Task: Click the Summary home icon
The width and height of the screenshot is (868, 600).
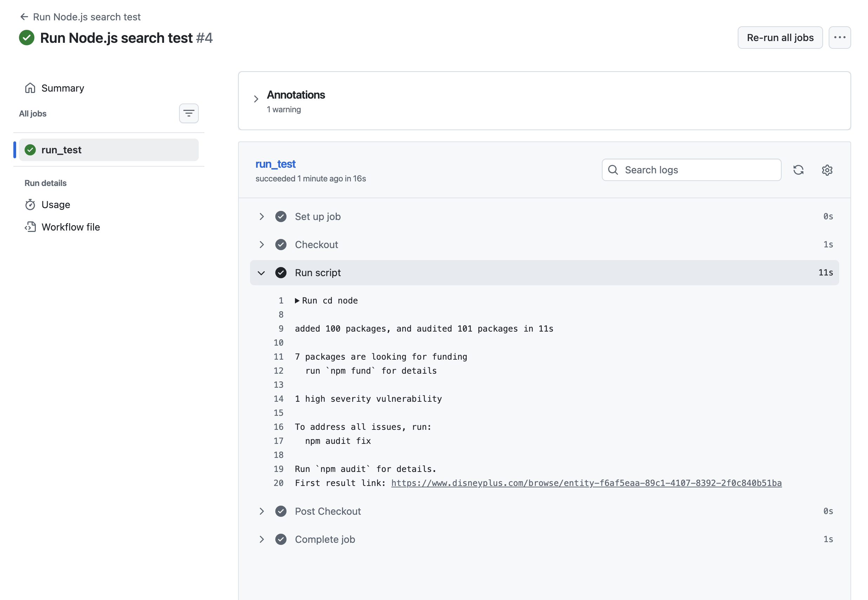Action: pyautogui.click(x=30, y=88)
